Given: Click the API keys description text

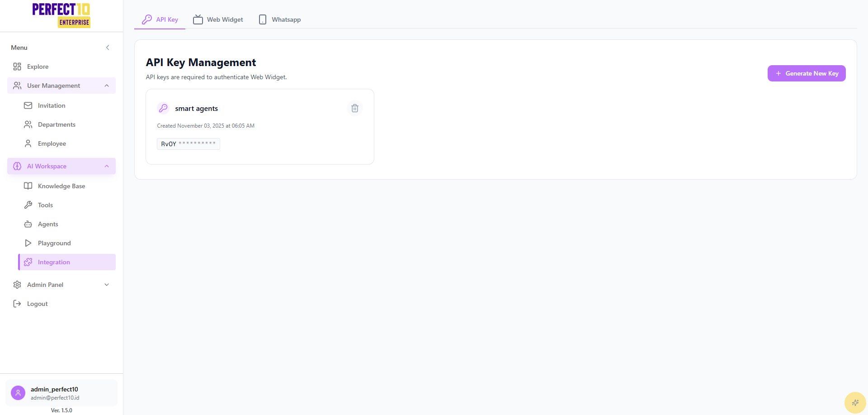Looking at the screenshot, I should coord(216,77).
